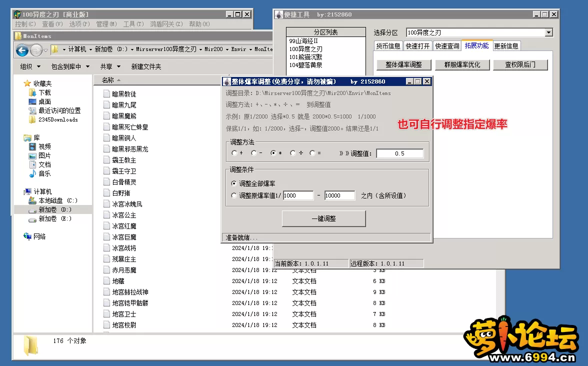588x366 pixels.
Task: Open the 鸿盾网关(Z) menu
Action: [x=166, y=24]
